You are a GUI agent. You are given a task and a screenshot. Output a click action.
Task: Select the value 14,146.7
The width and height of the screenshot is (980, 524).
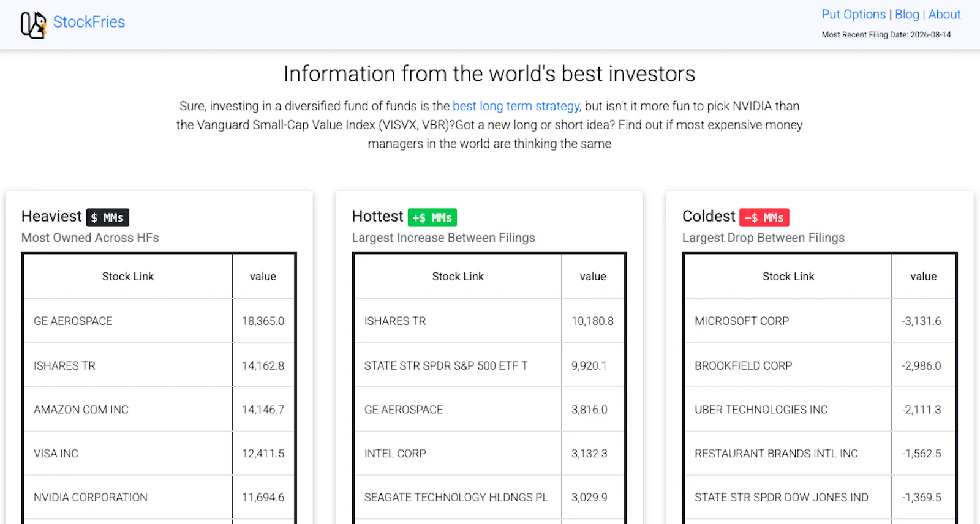(x=263, y=410)
